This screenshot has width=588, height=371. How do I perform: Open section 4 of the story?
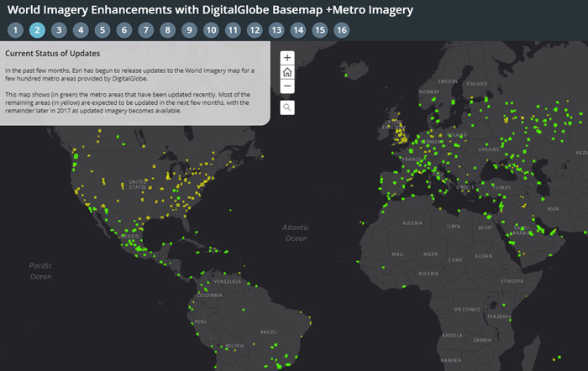point(81,30)
